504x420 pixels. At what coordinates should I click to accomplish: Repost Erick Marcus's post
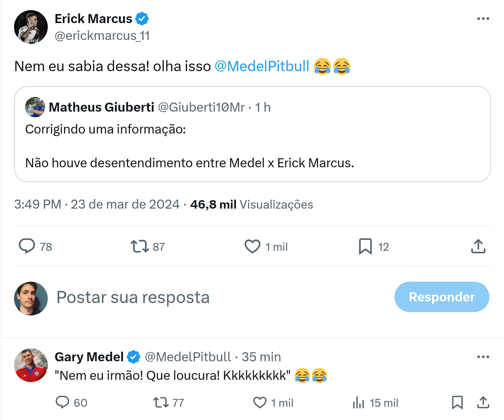[140, 246]
